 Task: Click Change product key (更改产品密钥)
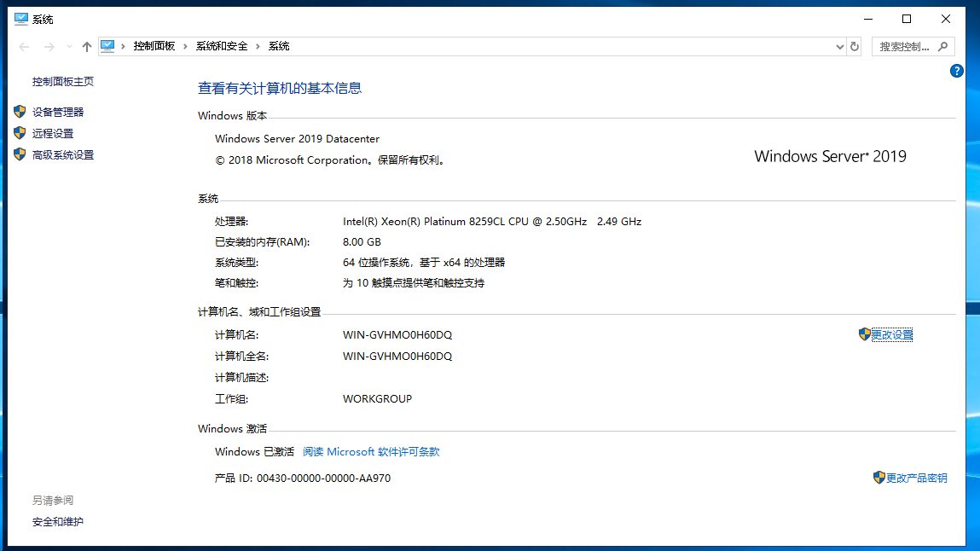click(x=916, y=478)
